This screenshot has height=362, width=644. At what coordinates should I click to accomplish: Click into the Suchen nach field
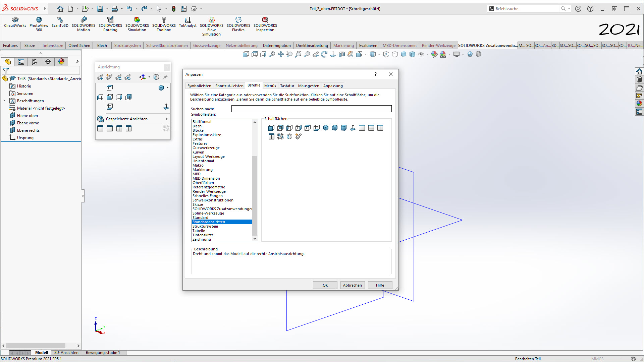point(311,109)
